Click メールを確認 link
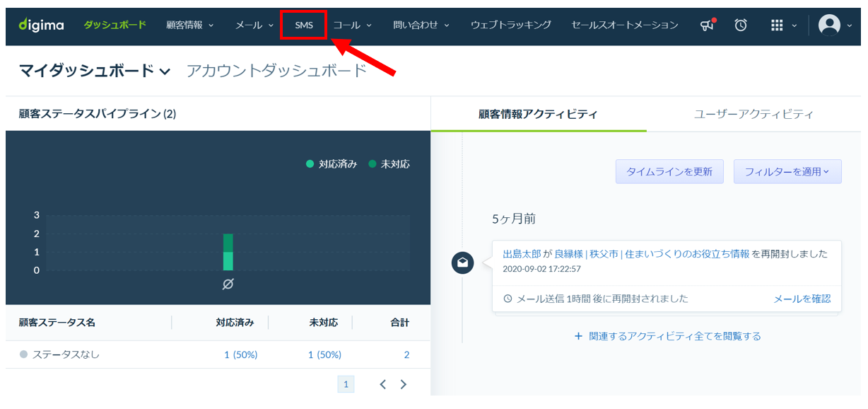 [x=802, y=299]
